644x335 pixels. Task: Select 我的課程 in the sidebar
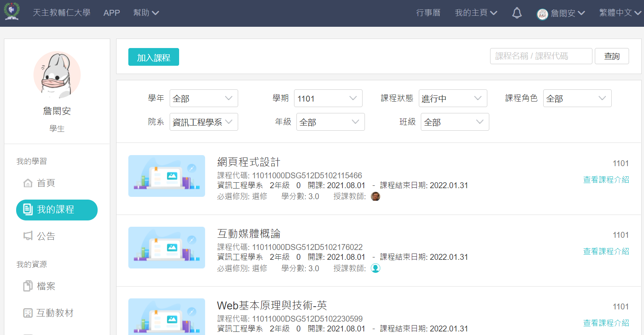point(57,210)
